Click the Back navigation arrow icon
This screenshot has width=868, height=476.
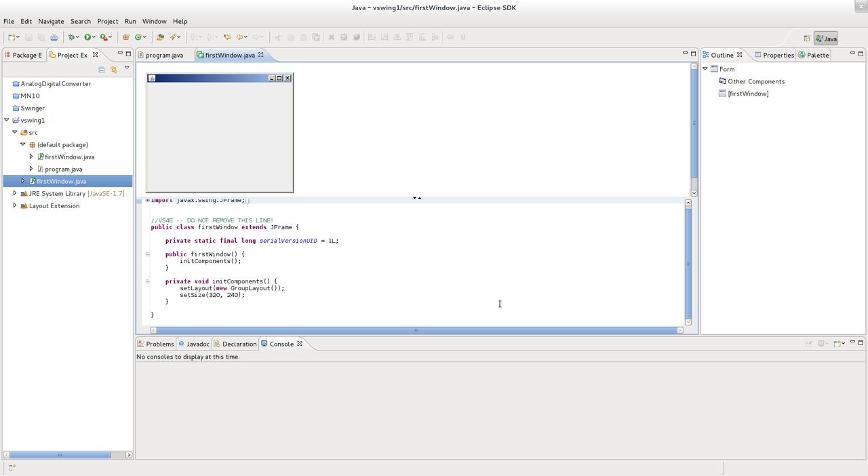(240, 37)
